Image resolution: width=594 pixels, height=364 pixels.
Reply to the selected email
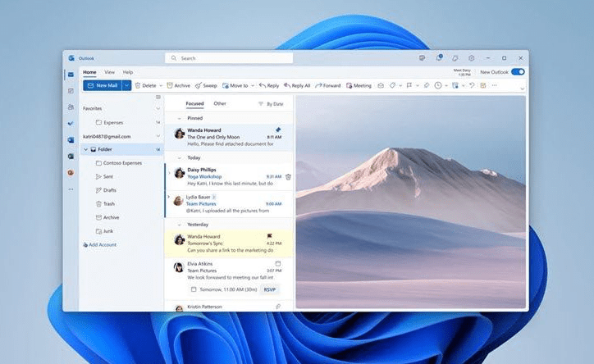pos(269,85)
